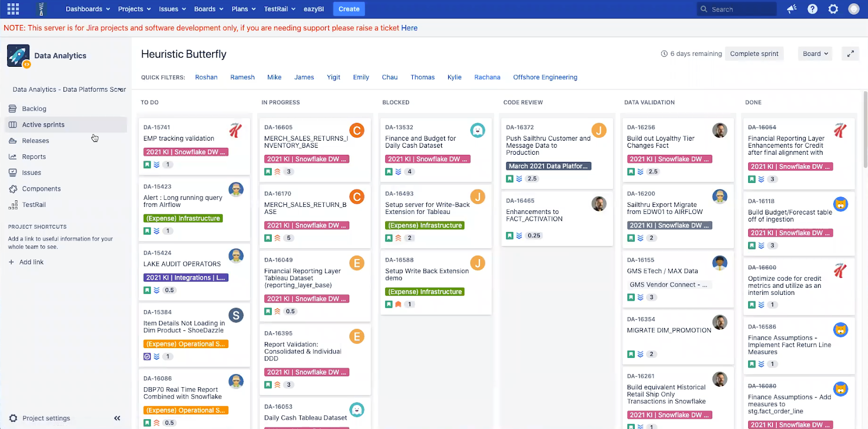The width and height of the screenshot is (868, 429).
Task: Click assignee avatar on DA-16256 card
Action: pos(719,130)
